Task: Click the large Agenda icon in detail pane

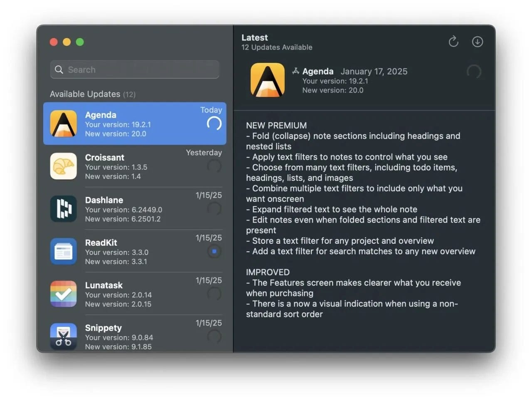Action: click(x=268, y=80)
